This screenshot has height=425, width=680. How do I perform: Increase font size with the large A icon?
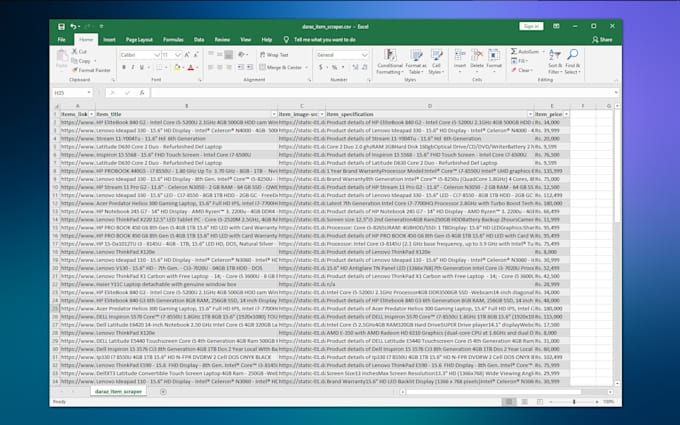(x=187, y=55)
